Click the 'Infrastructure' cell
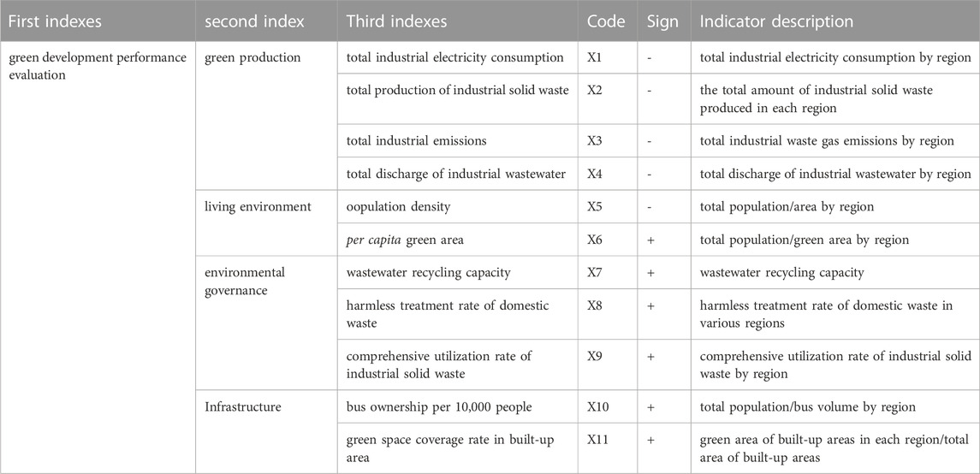The width and height of the screenshot is (980, 474). click(266, 432)
